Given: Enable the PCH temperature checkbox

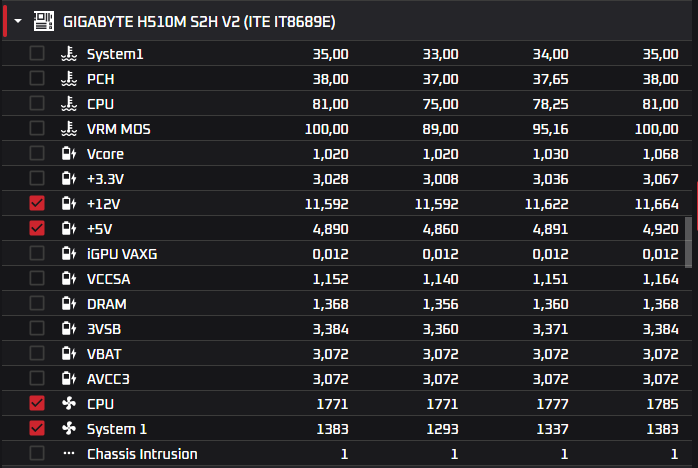Looking at the screenshot, I should 37,78.
